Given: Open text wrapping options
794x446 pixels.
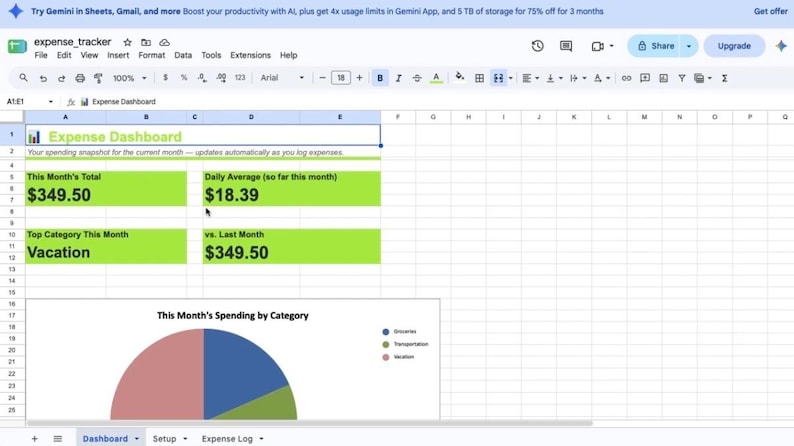Looking at the screenshot, I should [x=578, y=78].
